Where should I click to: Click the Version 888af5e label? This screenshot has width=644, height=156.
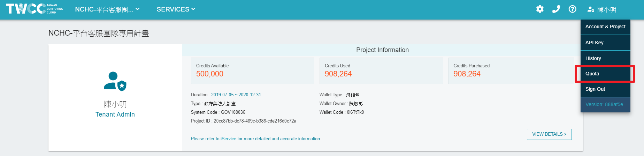pyautogui.click(x=604, y=104)
